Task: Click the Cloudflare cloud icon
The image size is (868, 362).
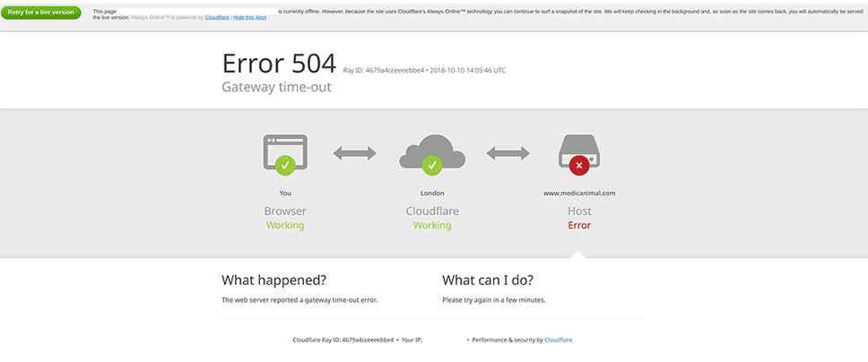Action: 432,151
